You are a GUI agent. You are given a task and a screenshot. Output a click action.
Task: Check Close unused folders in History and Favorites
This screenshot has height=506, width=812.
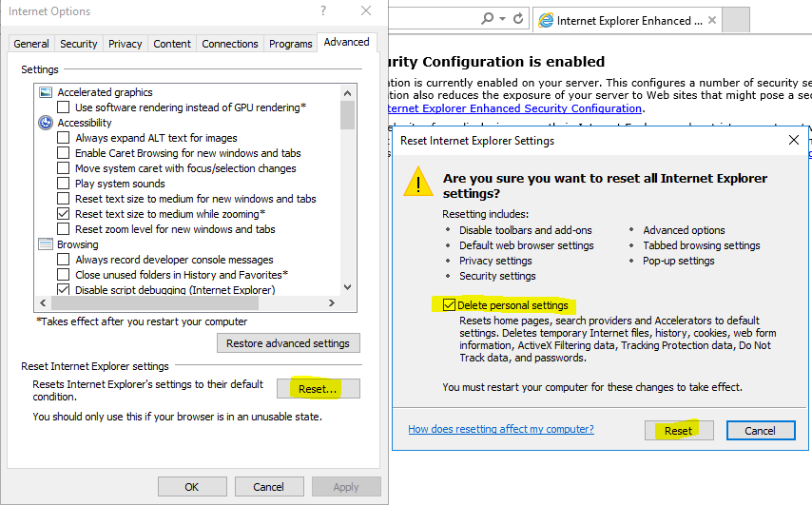(x=63, y=275)
